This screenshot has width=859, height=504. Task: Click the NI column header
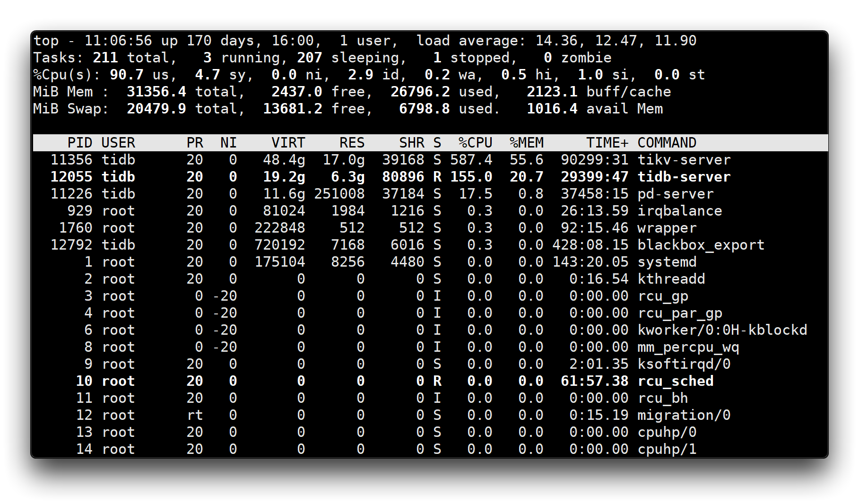point(229,143)
